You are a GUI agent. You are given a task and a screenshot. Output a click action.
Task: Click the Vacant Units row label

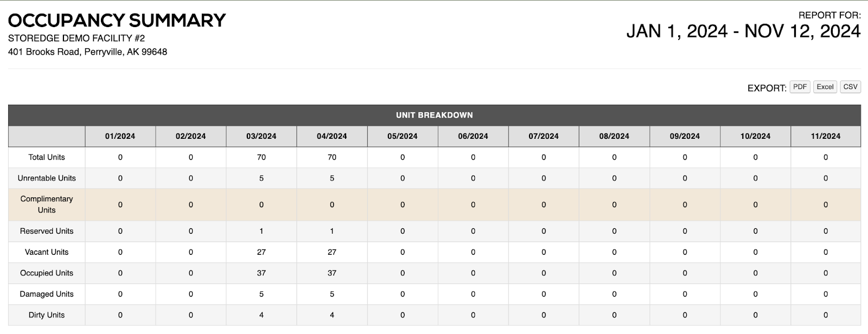pos(47,252)
